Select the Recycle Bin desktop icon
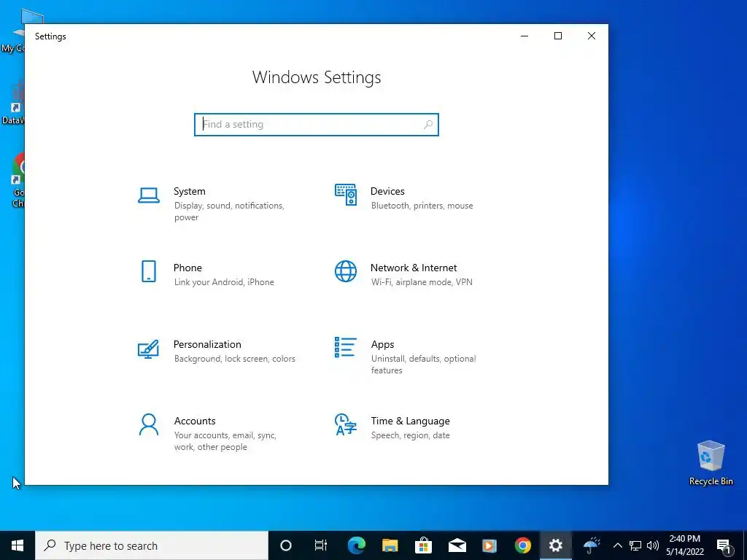The width and height of the screenshot is (747, 560). 711,463
